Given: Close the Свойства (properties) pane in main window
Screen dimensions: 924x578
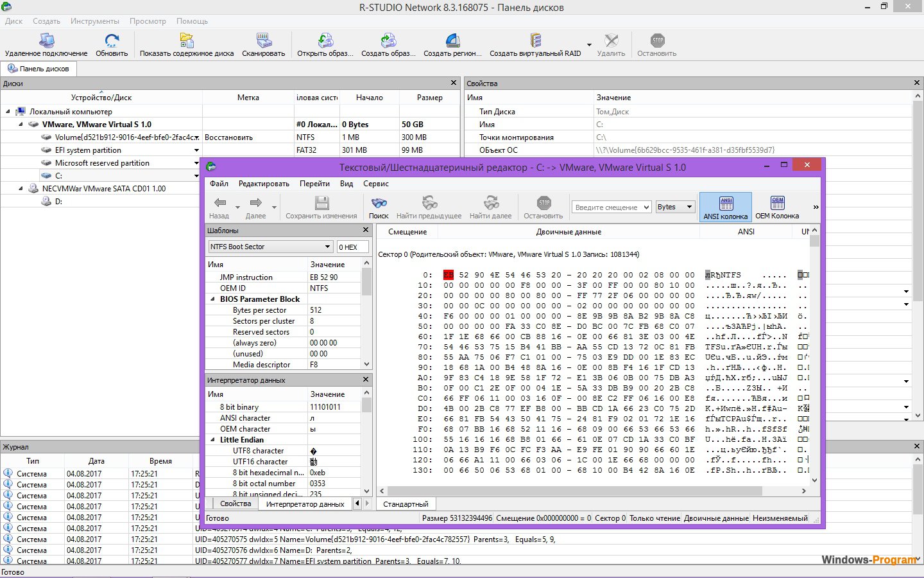Looking at the screenshot, I should [916, 83].
